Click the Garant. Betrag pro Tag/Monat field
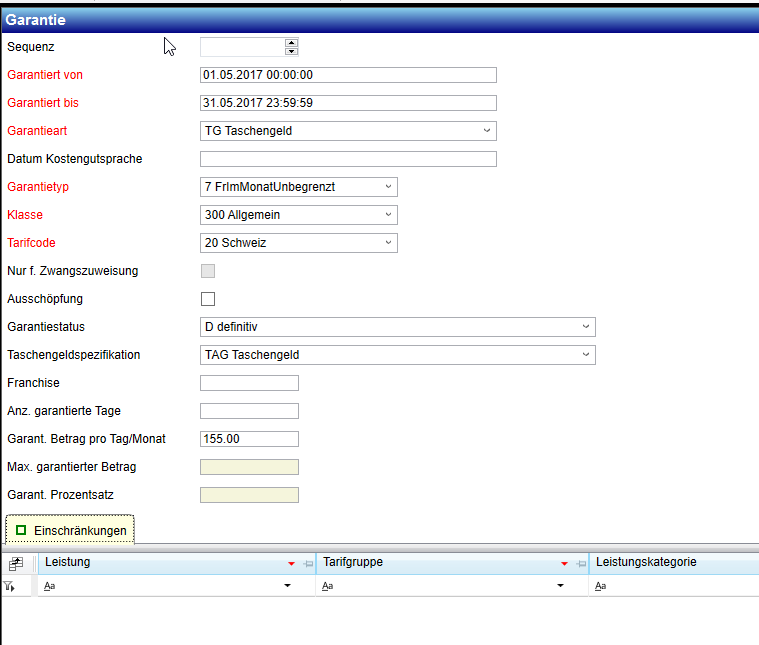 point(249,439)
